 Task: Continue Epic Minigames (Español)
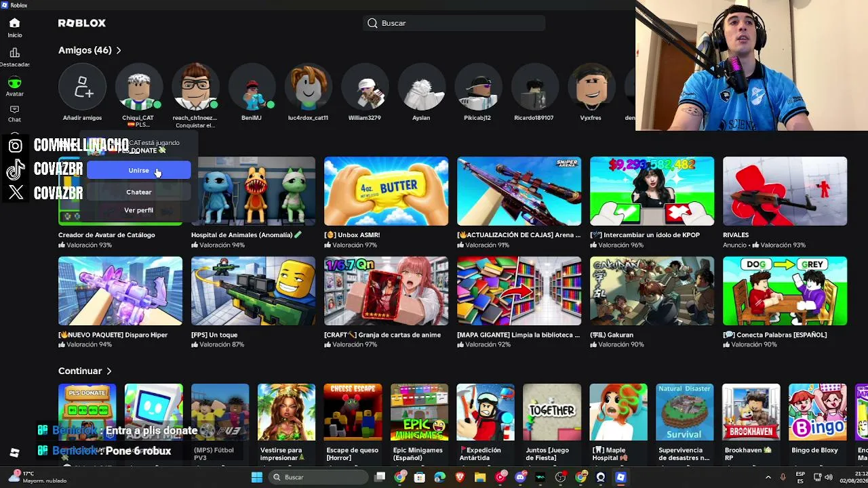419,413
